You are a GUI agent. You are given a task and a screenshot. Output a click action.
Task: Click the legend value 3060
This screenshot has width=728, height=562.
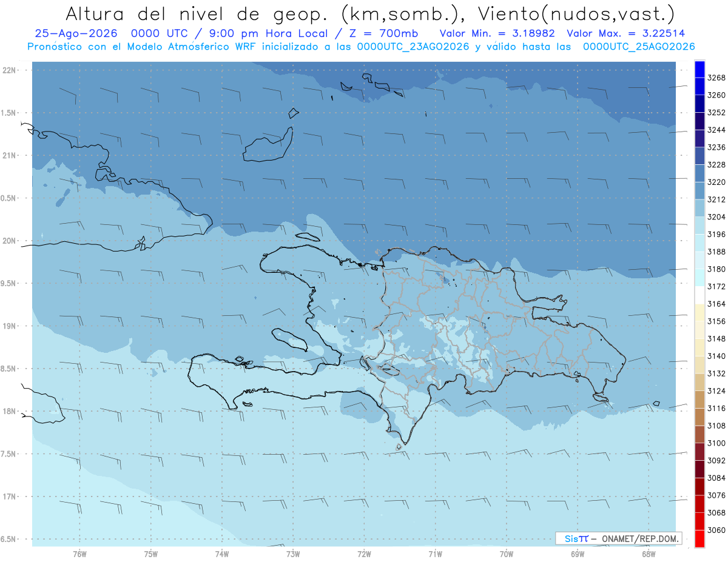click(716, 530)
